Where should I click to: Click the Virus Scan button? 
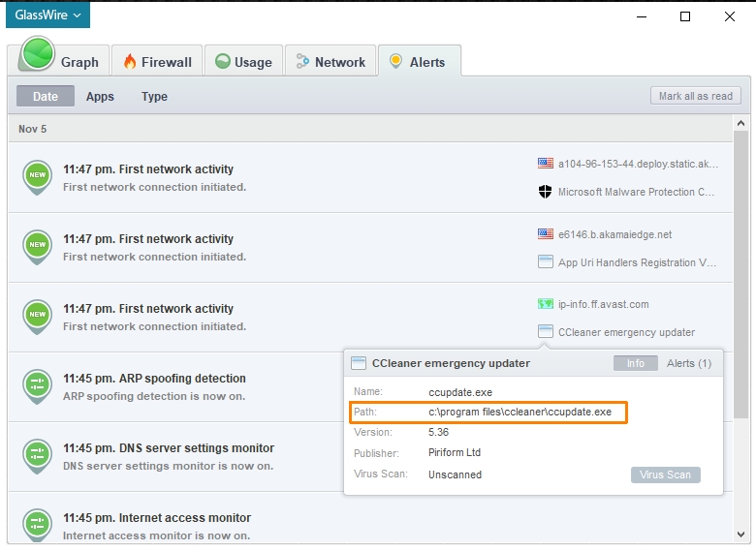[665, 474]
